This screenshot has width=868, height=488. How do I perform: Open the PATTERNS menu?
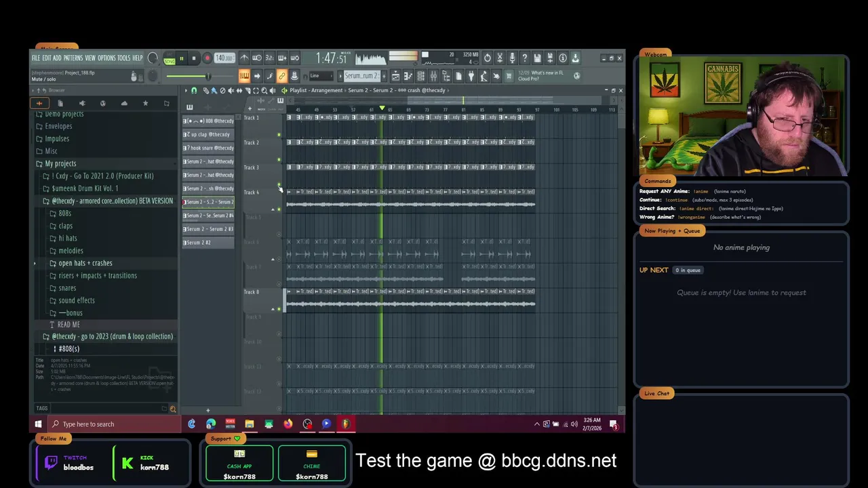tap(73, 58)
